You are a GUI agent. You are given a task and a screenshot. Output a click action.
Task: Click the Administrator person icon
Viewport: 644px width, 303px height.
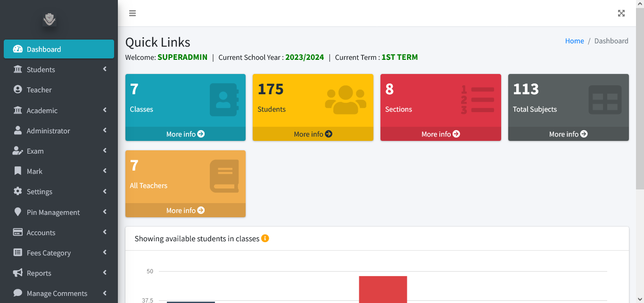(18, 131)
